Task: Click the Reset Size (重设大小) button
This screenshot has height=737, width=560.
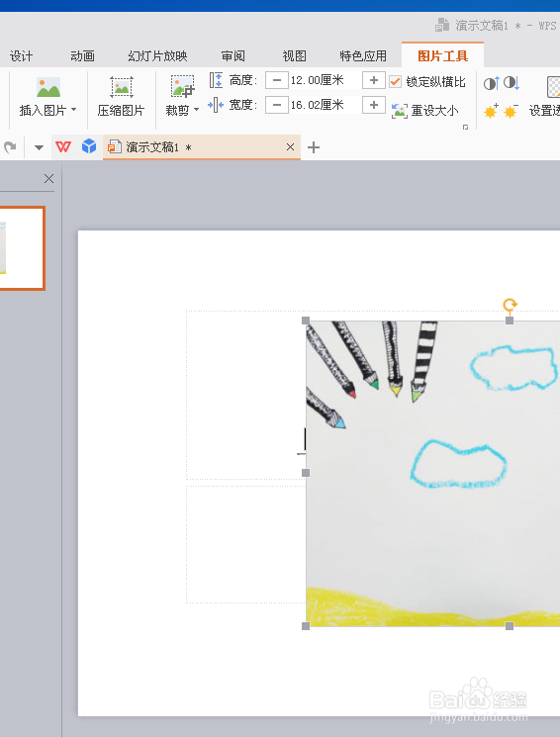Action: 425,111
